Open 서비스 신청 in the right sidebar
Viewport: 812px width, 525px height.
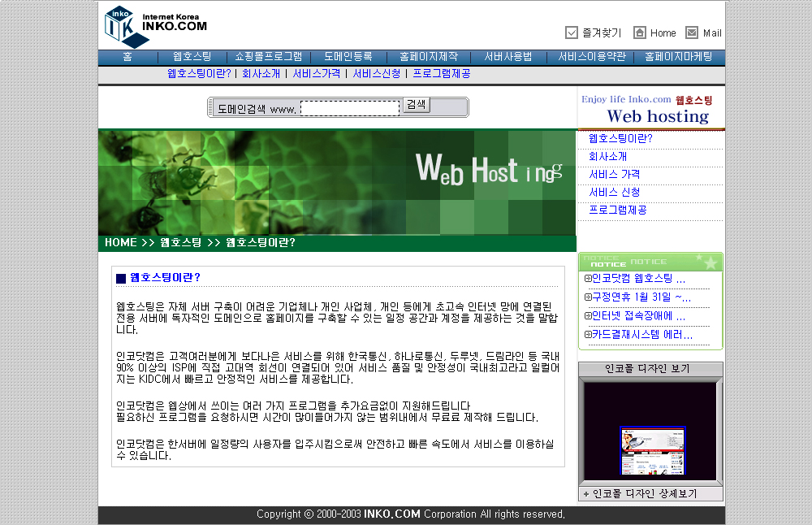coord(615,193)
